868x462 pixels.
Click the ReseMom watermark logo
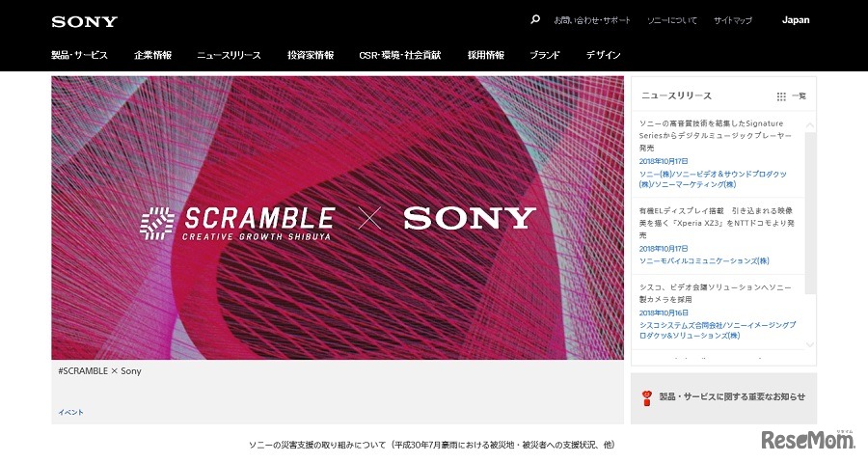(808, 440)
